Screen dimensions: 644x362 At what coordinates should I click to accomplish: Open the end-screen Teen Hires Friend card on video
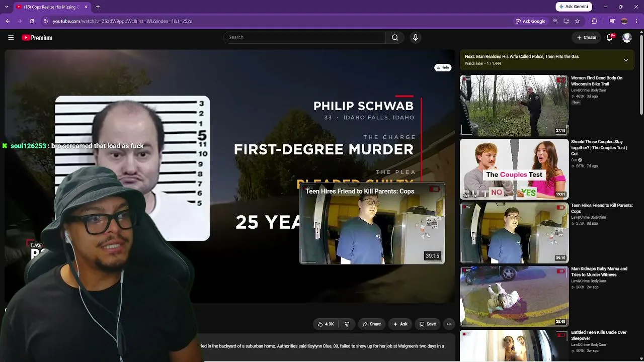(372, 224)
